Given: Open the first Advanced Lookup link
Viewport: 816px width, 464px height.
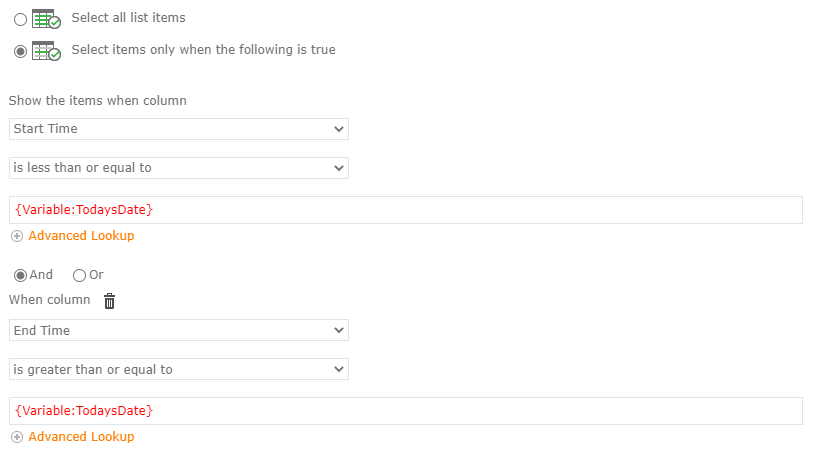Looking at the screenshot, I should click(x=81, y=236).
